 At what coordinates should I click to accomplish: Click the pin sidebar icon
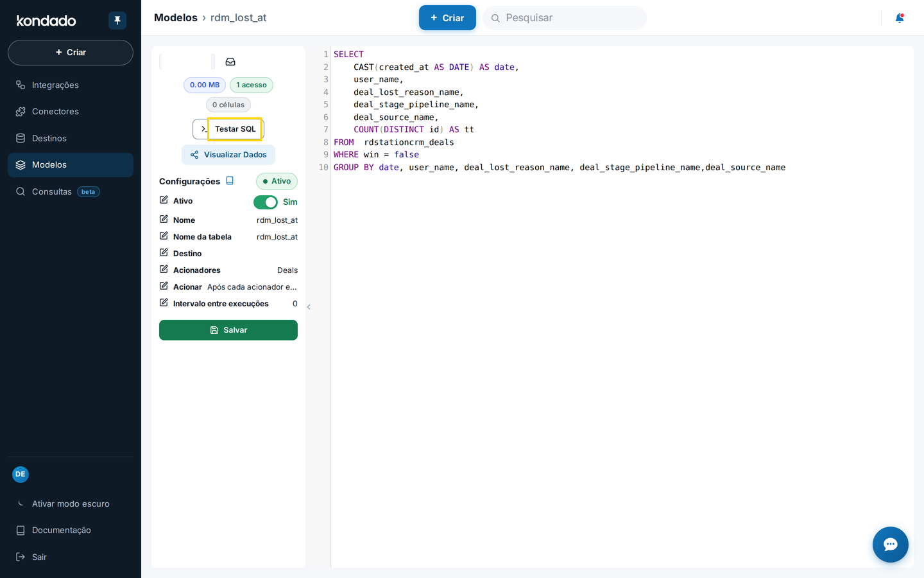pyautogui.click(x=117, y=21)
